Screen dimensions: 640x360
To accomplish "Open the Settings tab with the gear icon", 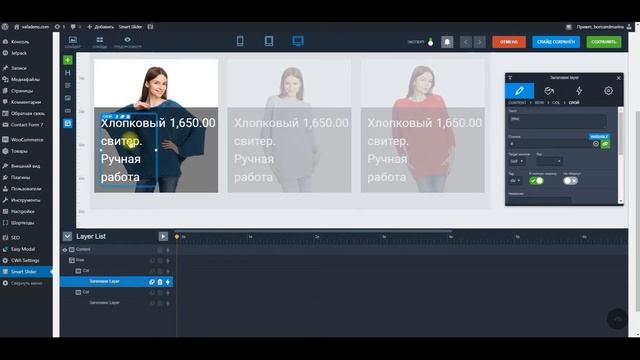I will (608, 91).
